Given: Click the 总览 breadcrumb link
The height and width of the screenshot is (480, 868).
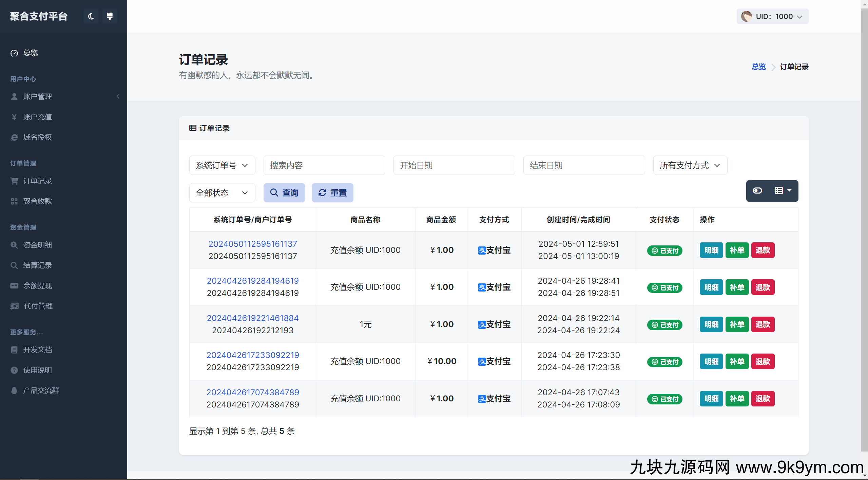Looking at the screenshot, I should coord(758,67).
